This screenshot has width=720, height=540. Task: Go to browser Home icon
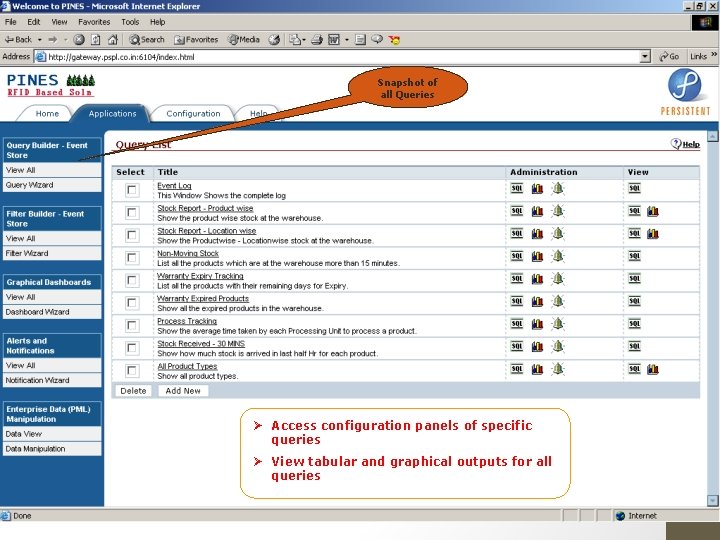point(112,39)
